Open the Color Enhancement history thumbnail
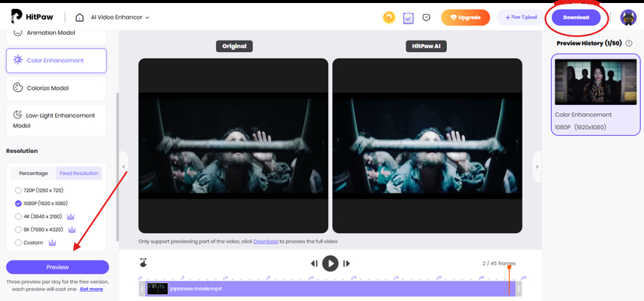This screenshot has height=301, width=644. 596,81
